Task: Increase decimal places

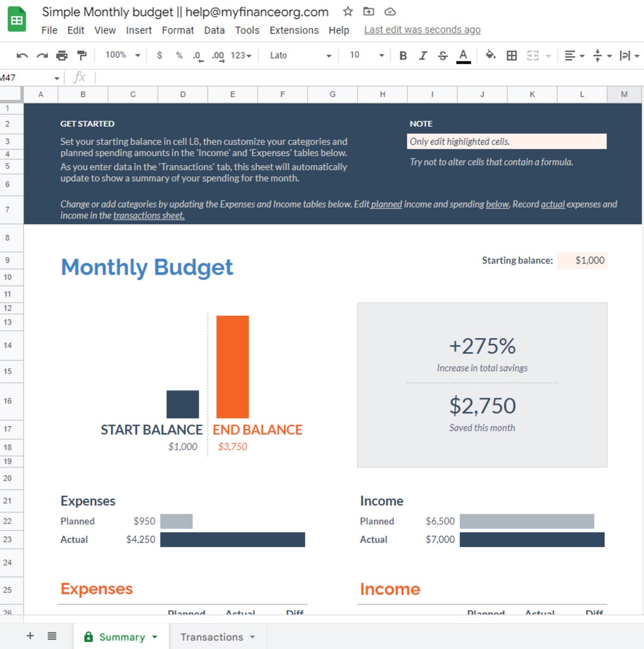Action: click(218, 55)
